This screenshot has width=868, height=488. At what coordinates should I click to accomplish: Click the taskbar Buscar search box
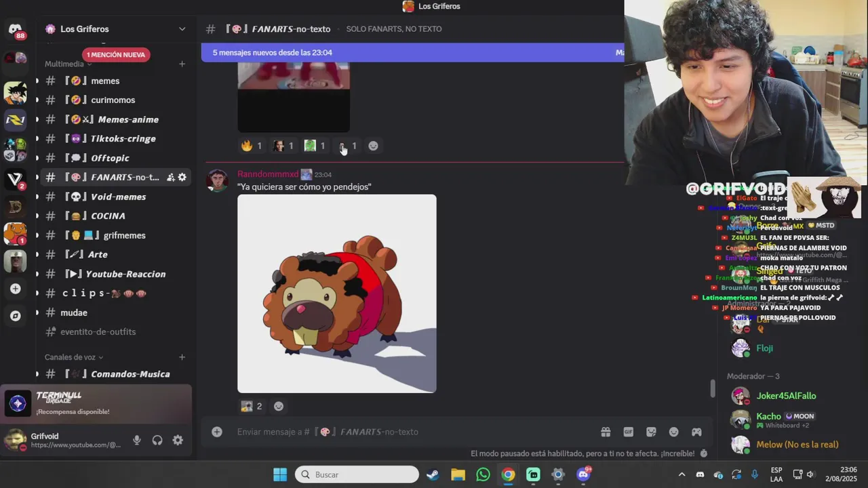357,474
